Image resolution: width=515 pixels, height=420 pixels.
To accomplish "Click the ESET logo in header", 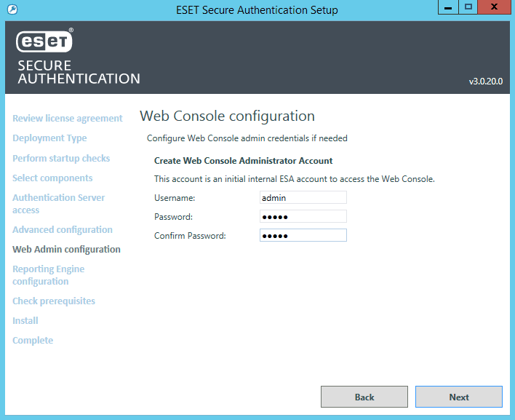I will [x=44, y=41].
